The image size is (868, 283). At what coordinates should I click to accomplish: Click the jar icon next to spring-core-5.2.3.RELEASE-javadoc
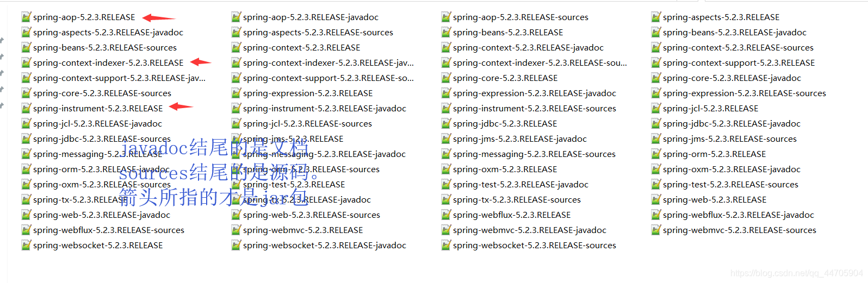(x=656, y=78)
